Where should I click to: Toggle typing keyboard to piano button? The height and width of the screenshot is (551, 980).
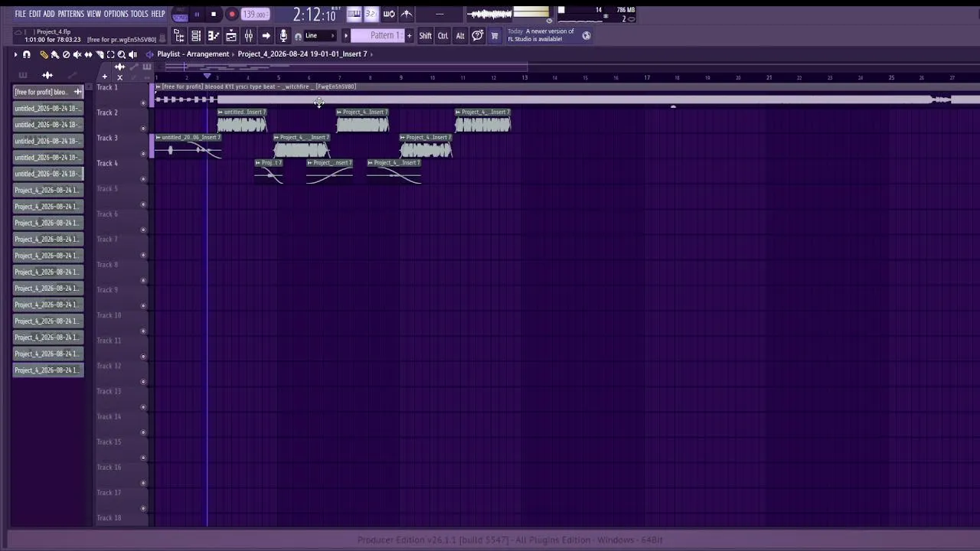[354, 14]
